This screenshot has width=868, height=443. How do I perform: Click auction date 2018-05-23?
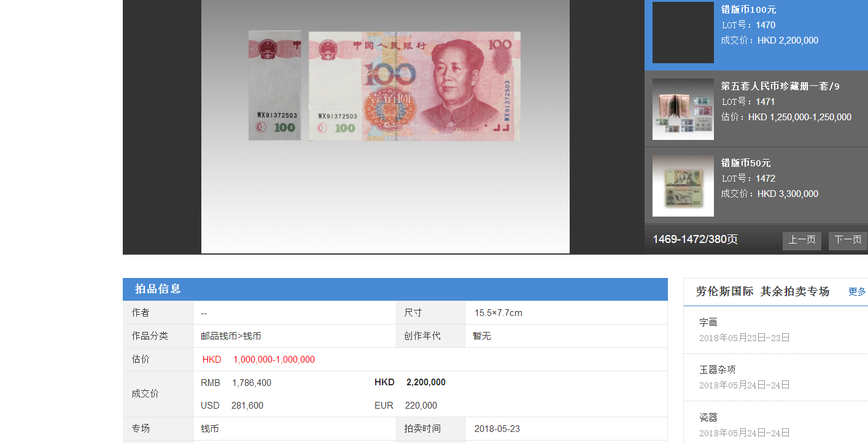[497, 429]
